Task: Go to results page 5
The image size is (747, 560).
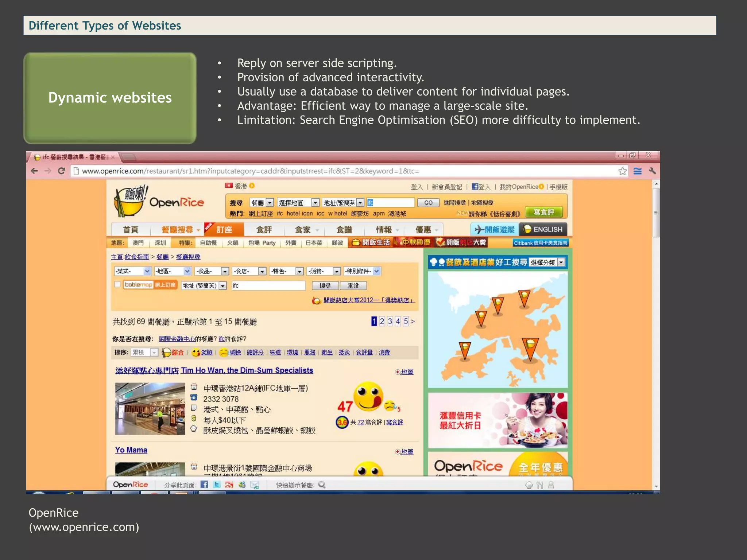Action: pos(406,321)
